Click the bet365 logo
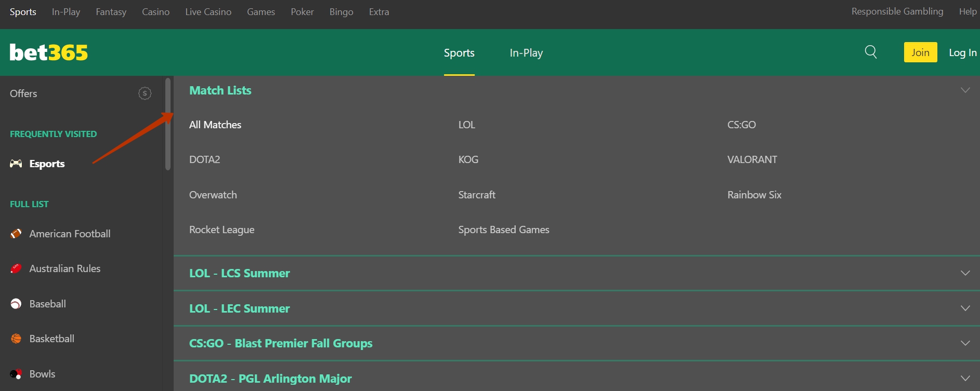This screenshot has width=980, height=391. pyautogui.click(x=49, y=52)
